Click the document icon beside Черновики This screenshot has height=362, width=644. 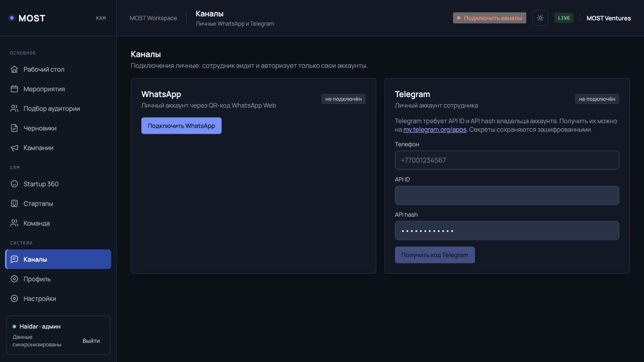(14, 128)
